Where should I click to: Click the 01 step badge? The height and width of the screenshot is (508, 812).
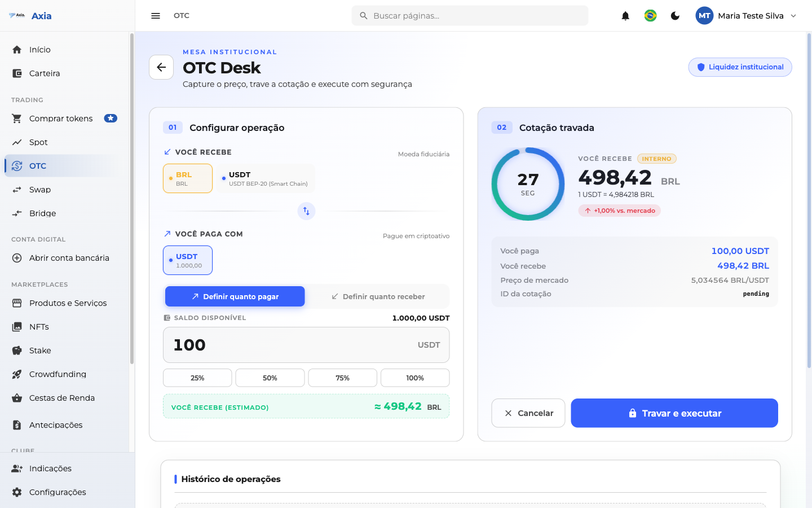coord(173,128)
